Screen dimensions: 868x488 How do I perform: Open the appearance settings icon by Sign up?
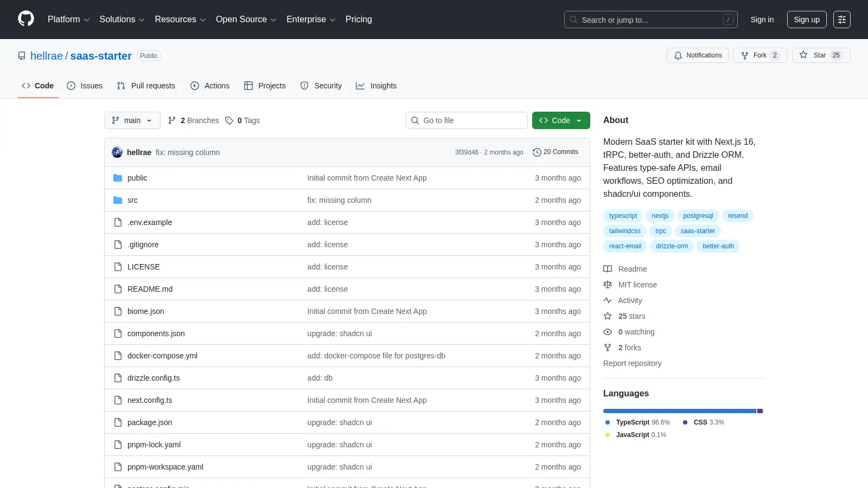click(x=842, y=20)
